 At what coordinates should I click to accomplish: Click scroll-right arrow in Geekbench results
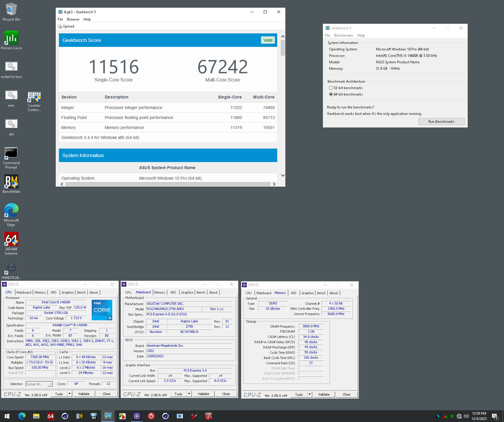point(274,184)
